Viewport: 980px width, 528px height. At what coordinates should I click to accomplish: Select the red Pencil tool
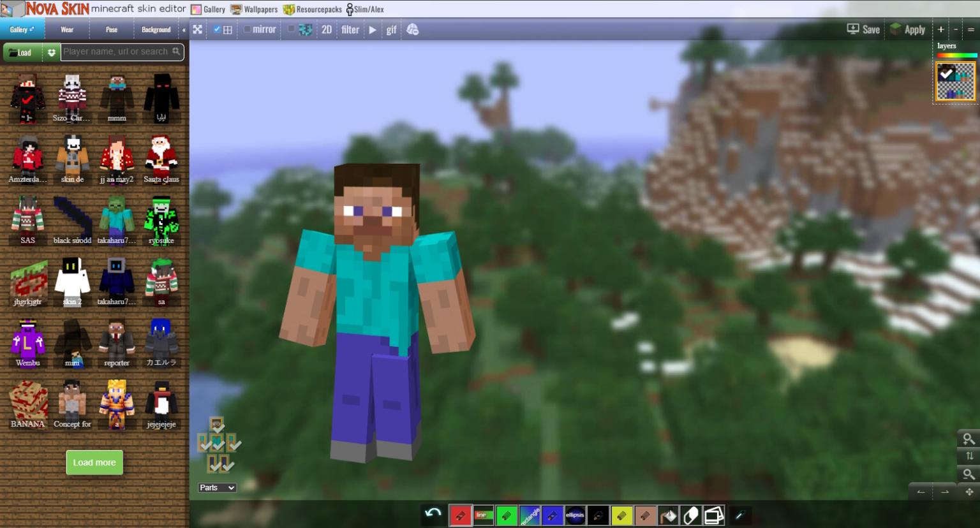tap(461, 515)
